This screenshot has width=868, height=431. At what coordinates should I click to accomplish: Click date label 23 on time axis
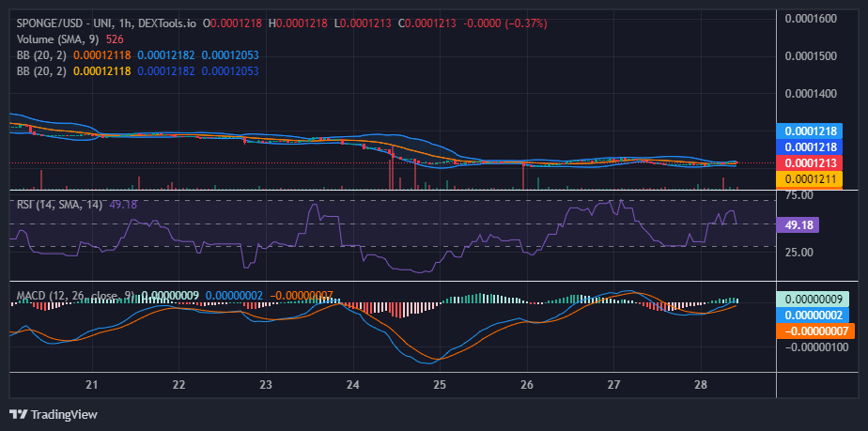click(x=266, y=385)
